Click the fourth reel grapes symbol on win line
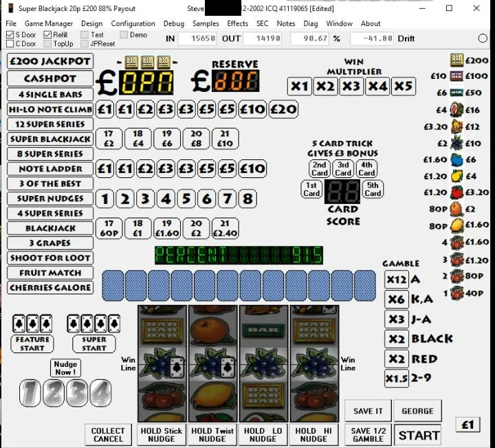 tap(314, 364)
